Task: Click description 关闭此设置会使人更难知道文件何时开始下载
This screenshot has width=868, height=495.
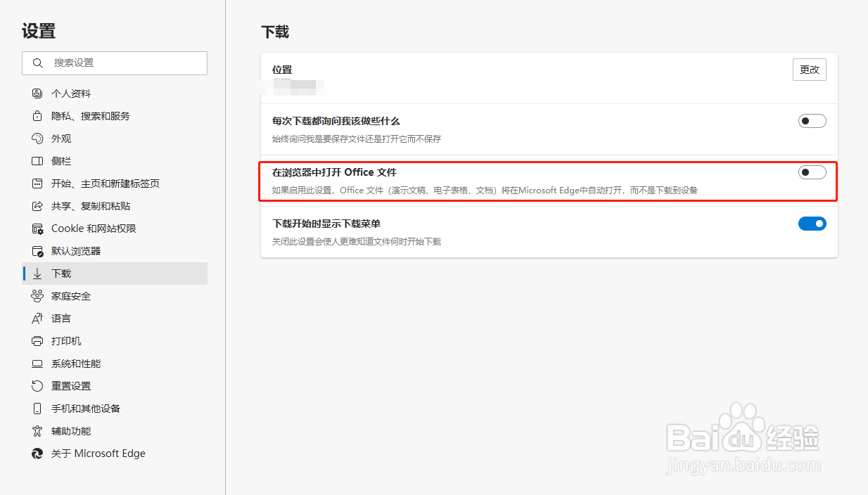Action: pyautogui.click(x=357, y=242)
